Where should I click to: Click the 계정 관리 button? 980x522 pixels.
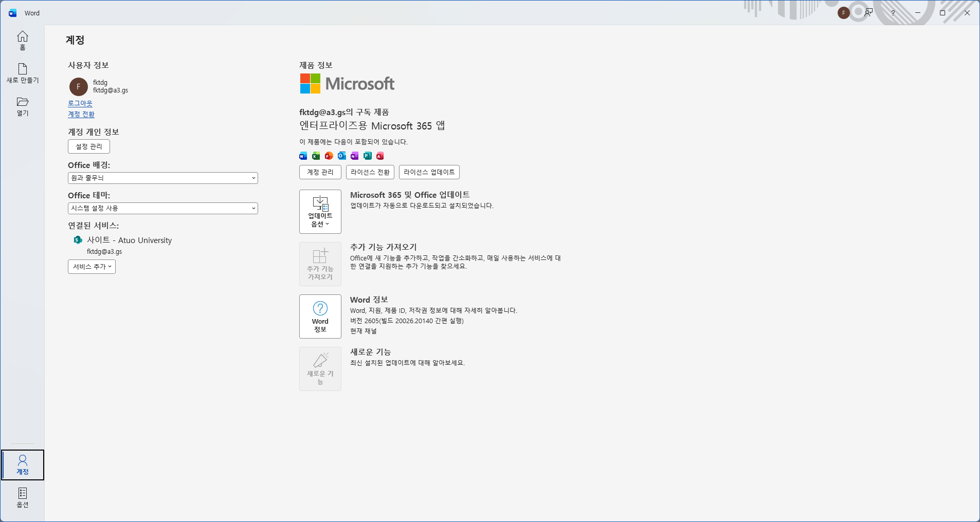tap(320, 172)
